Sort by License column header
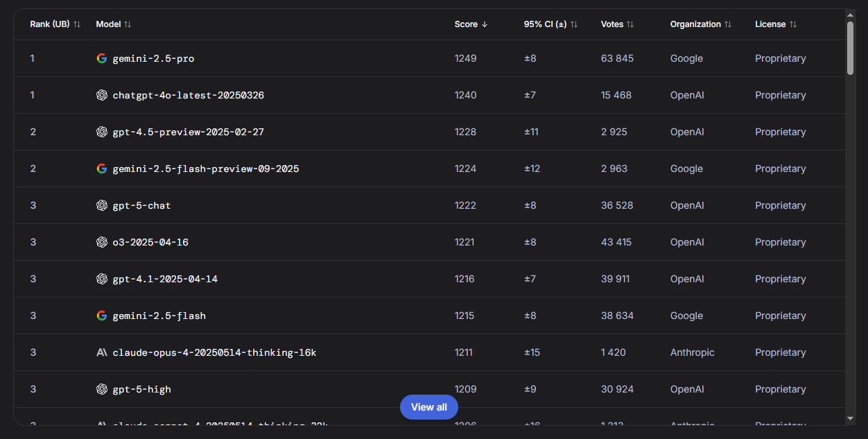The height and width of the screenshot is (439, 868). (776, 24)
